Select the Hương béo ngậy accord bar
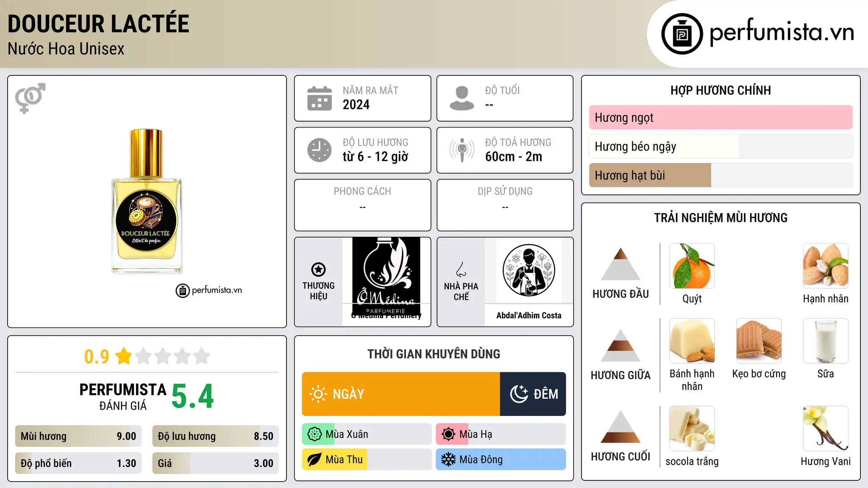The height and width of the screenshot is (488, 868). (721, 146)
